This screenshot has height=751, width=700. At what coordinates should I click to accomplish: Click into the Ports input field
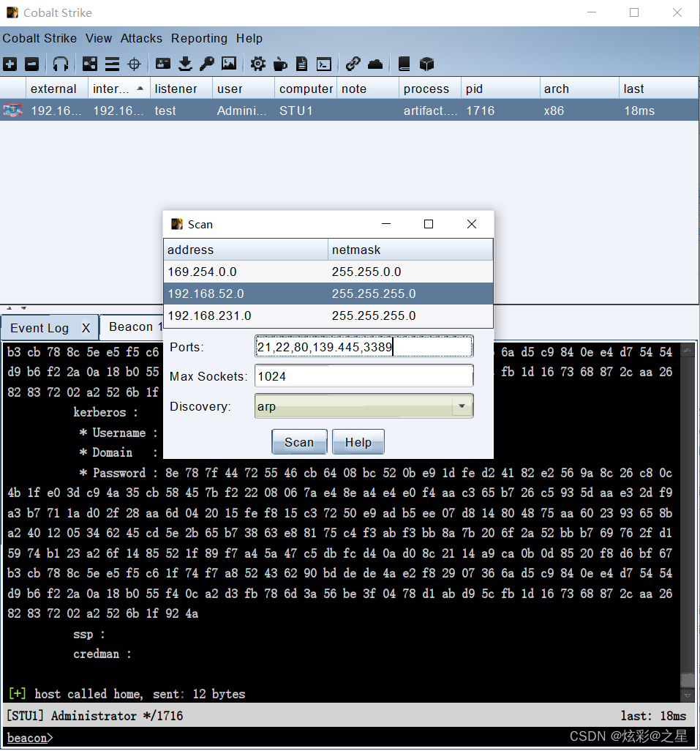(364, 347)
